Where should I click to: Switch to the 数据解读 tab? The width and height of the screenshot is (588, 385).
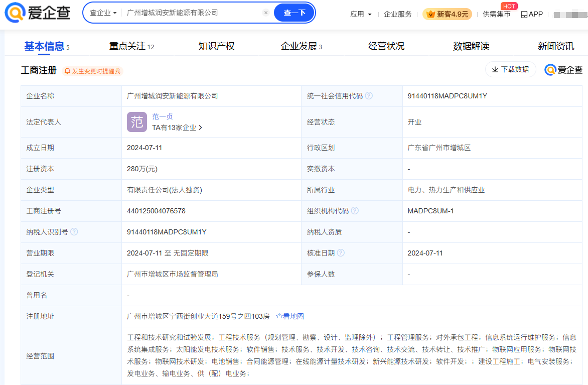pyautogui.click(x=471, y=47)
